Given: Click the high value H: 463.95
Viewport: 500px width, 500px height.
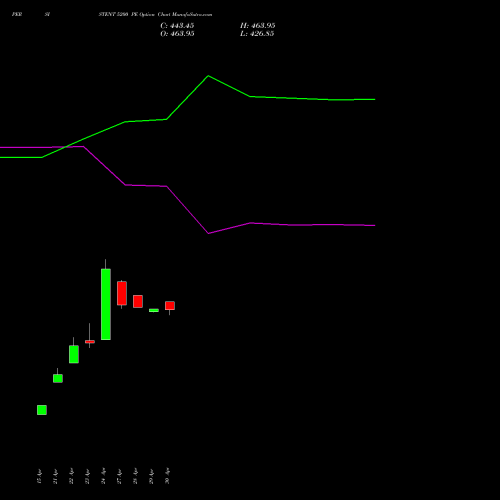Looking at the screenshot, I should coord(258,26).
